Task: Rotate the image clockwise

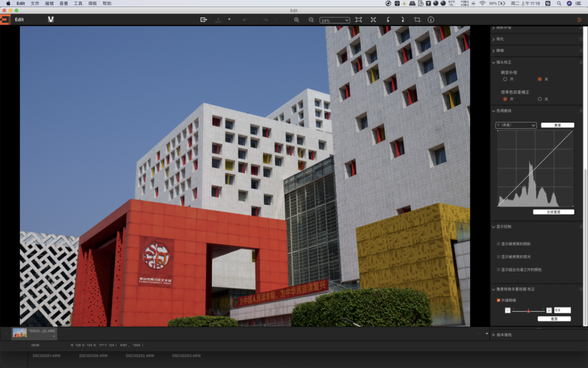Action: 402,20
